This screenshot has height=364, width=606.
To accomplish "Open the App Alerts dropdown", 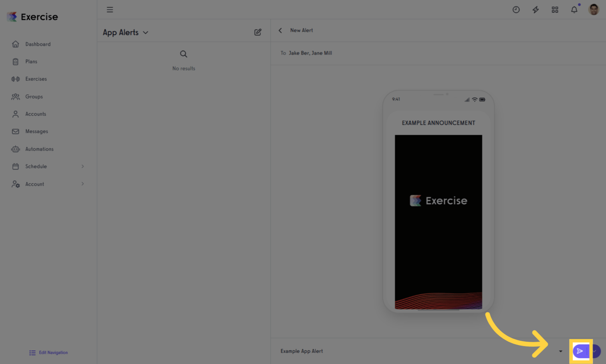I will click(146, 32).
